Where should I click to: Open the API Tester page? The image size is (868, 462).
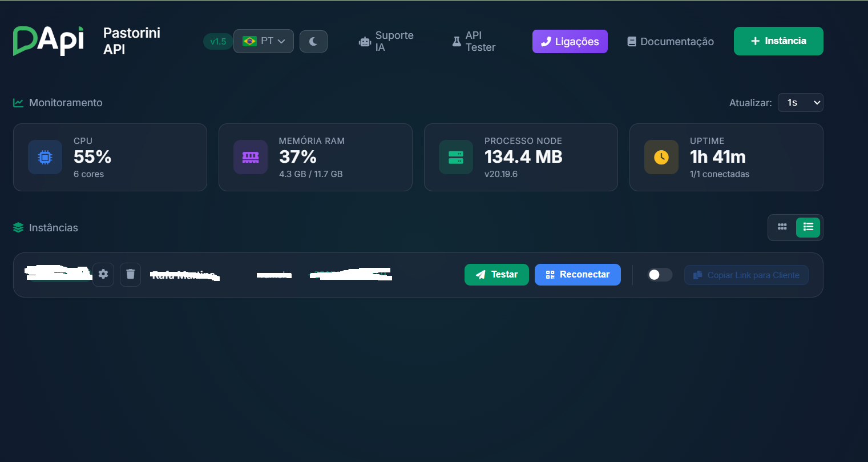click(x=474, y=41)
